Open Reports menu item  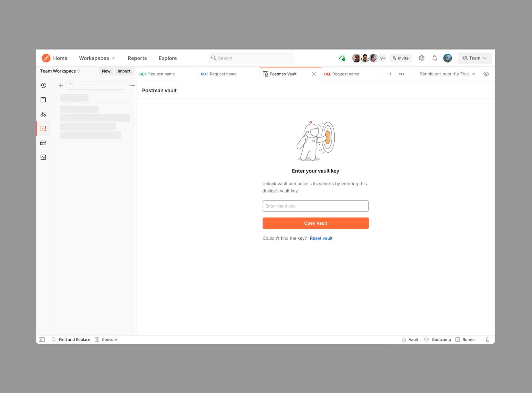(x=137, y=58)
